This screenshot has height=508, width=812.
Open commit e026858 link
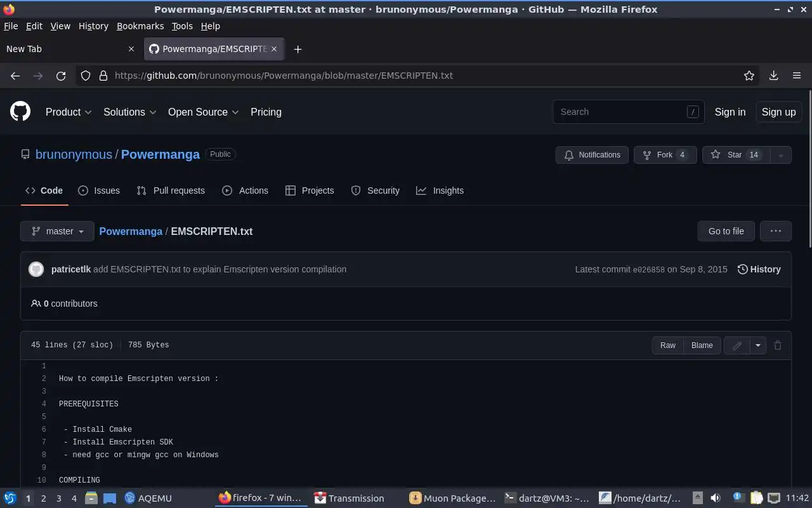(649, 270)
